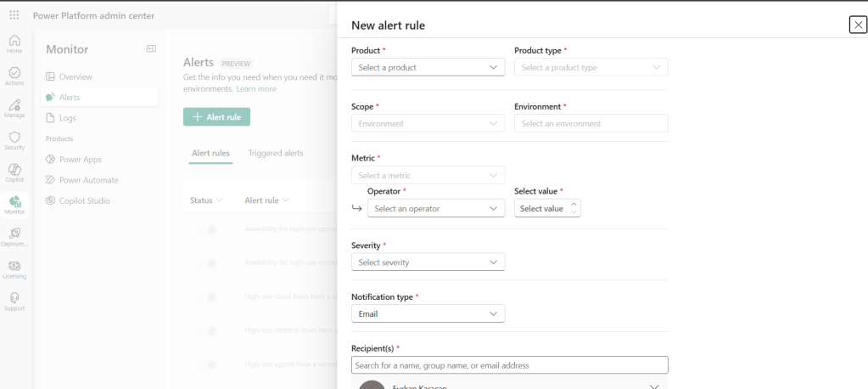Toggle the status switch for high-use desktop flows

pyautogui.click(x=206, y=330)
